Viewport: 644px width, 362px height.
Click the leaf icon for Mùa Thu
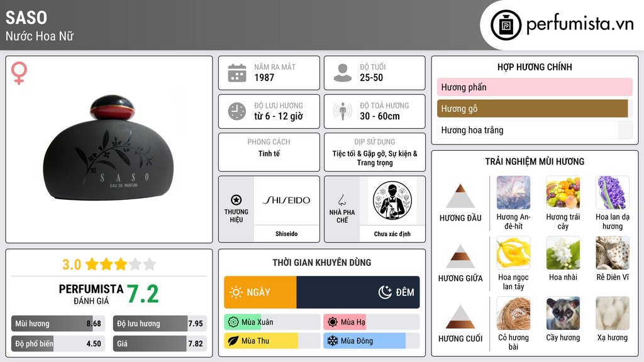click(233, 341)
